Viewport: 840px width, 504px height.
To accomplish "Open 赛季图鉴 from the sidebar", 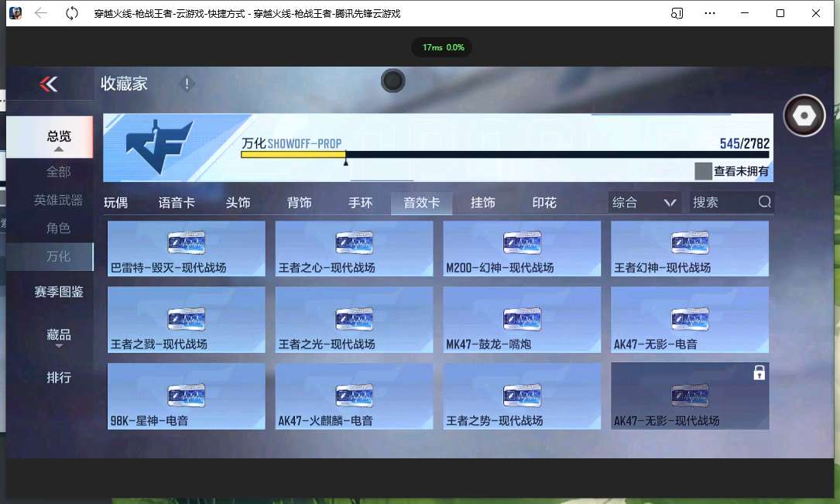I will tap(59, 292).
